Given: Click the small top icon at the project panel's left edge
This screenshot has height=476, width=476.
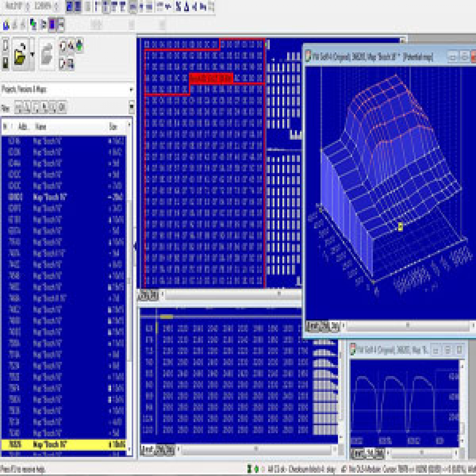Looking at the screenshot, I should pos(5,46).
